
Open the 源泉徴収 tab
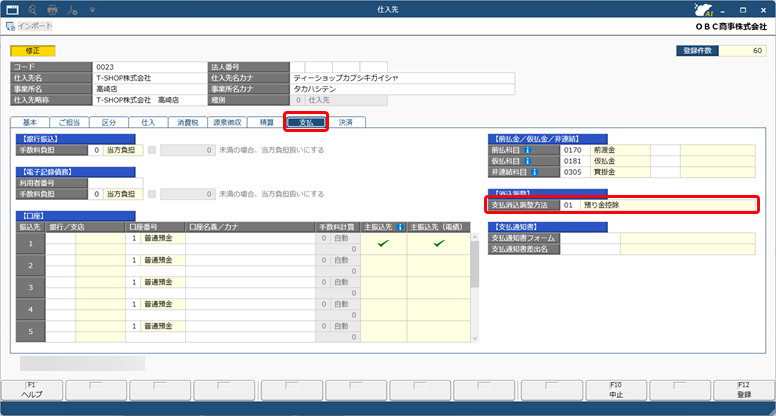coord(227,122)
